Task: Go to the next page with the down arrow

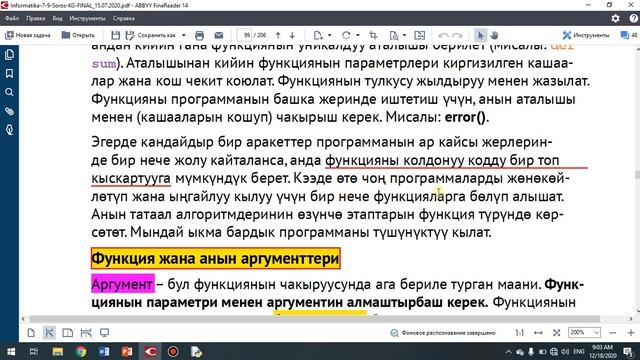Action: click(x=292, y=35)
